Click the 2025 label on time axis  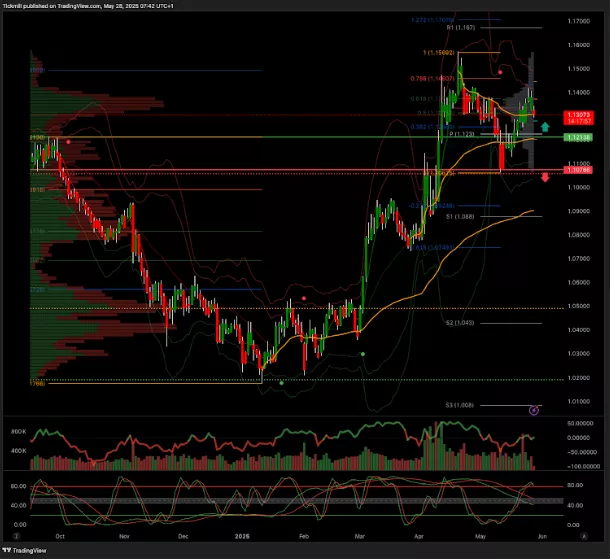pos(244,536)
